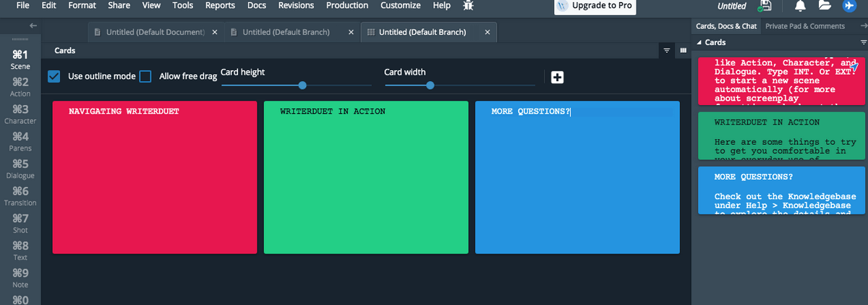
Task: Select the Dialogue line type
Action: [x=20, y=169]
